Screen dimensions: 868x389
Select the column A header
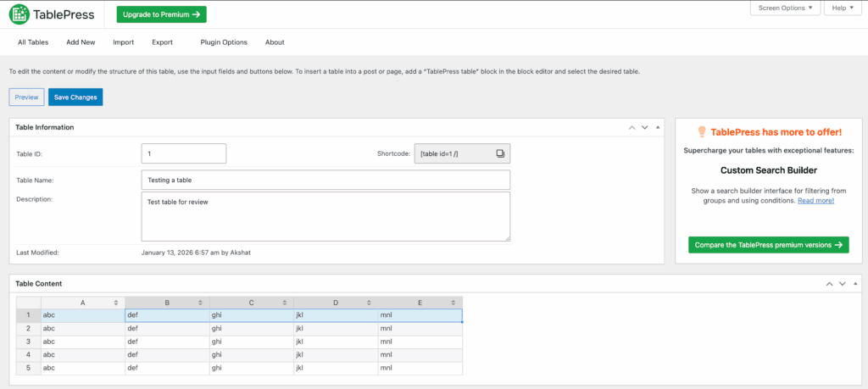(83, 303)
